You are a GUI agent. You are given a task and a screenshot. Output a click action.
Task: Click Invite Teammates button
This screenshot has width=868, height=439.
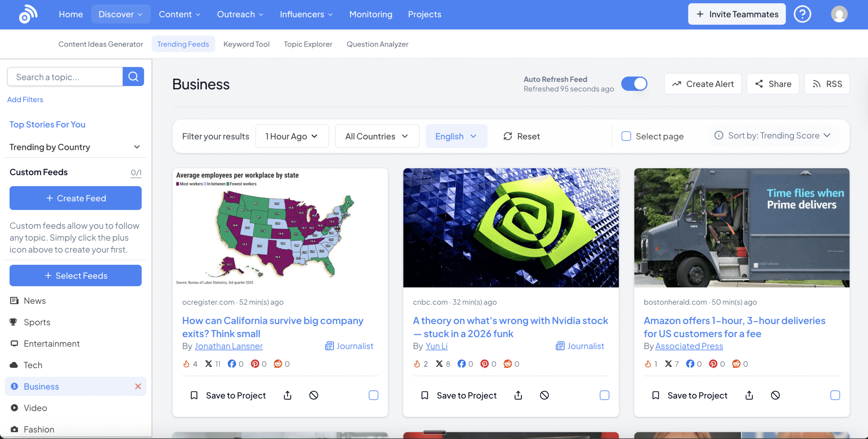pyautogui.click(x=737, y=14)
